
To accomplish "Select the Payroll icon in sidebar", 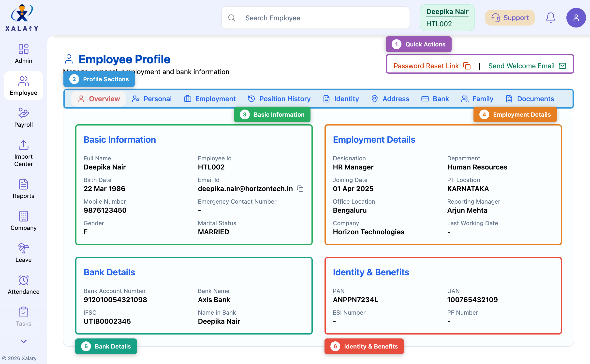I will (23, 117).
